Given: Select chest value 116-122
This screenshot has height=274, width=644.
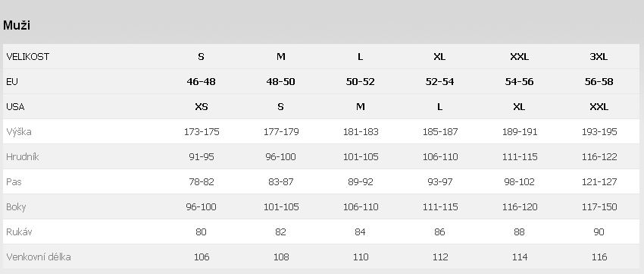Looking at the screenshot, I should click(x=599, y=157).
